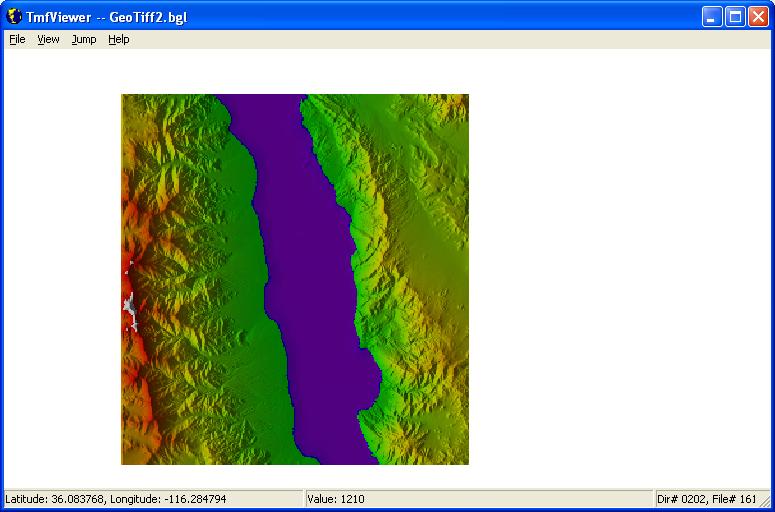This screenshot has width=775, height=512.
Task: Click the 'TmfViewer -- GeoTiff2.bgl' window title
Action: click(x=107, y=17)
